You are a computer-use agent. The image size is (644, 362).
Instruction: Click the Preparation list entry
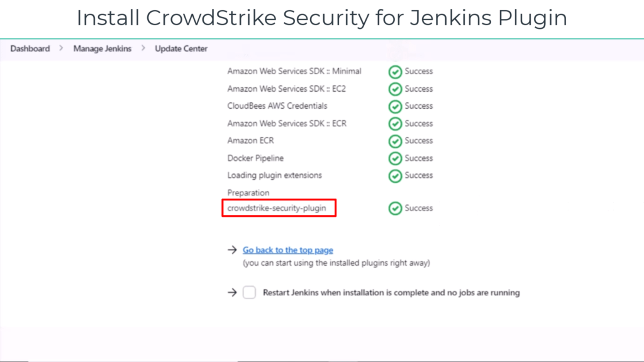coord(248,192)
